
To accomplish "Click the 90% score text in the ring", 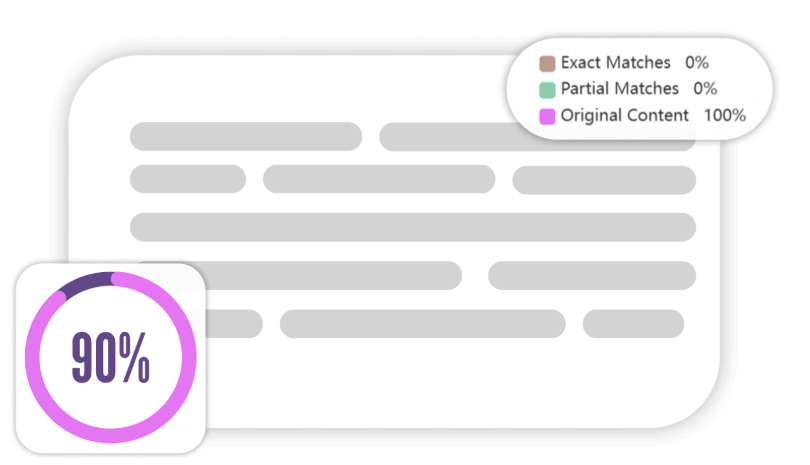I will (x=110, y=358).
